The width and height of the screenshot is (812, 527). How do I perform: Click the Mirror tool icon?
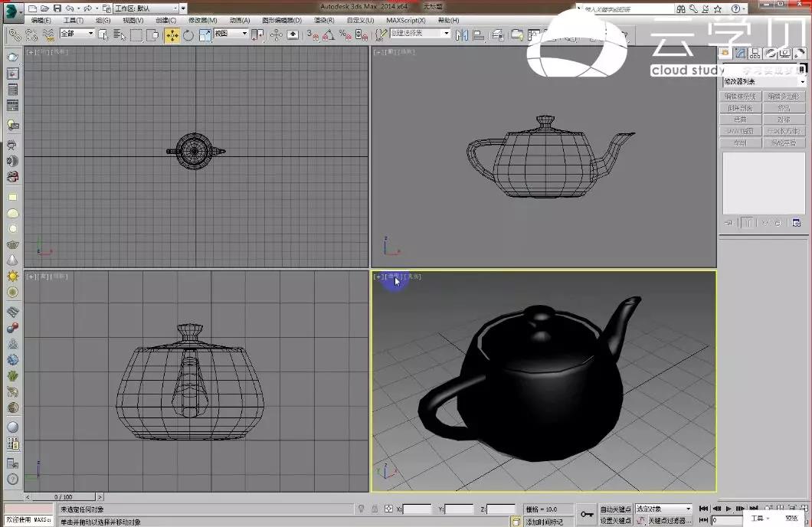(461, 34)
